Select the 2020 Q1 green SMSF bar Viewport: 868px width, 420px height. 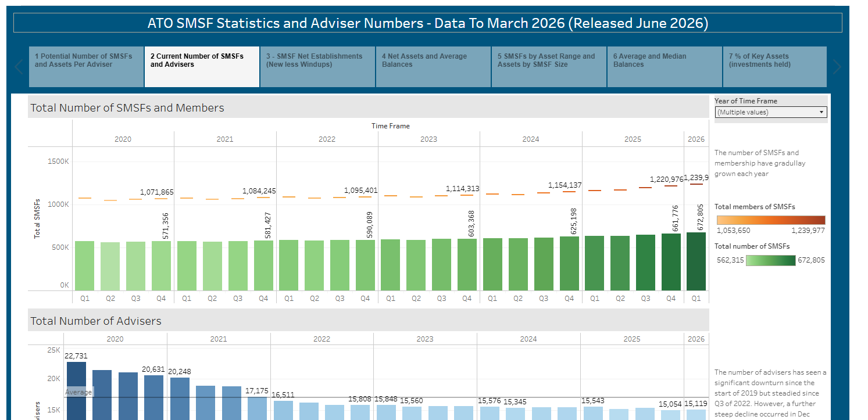point(85,266)
